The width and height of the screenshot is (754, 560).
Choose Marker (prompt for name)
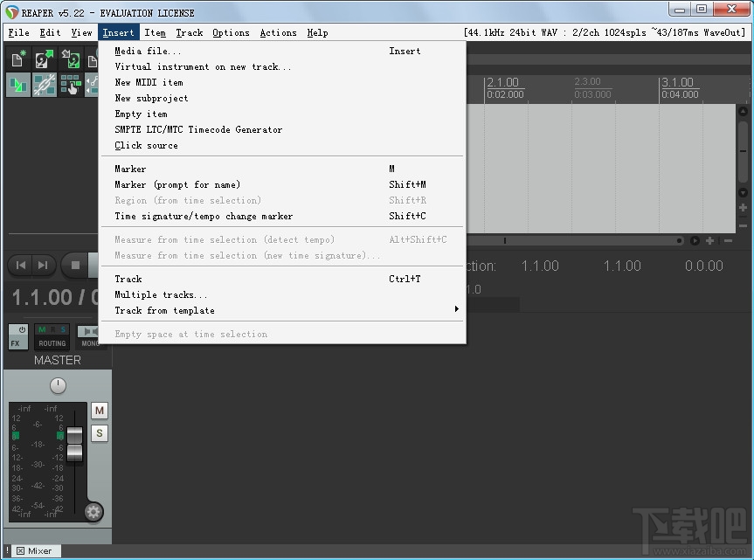point(282,184)
